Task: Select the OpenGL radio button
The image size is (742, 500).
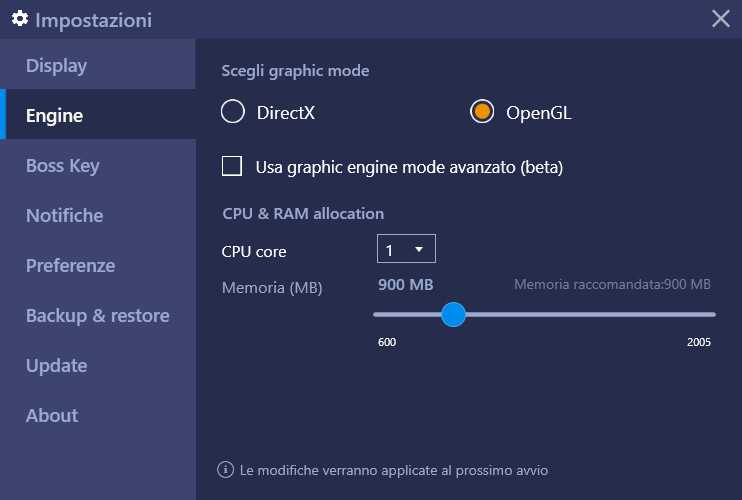Action: point(482,112)
